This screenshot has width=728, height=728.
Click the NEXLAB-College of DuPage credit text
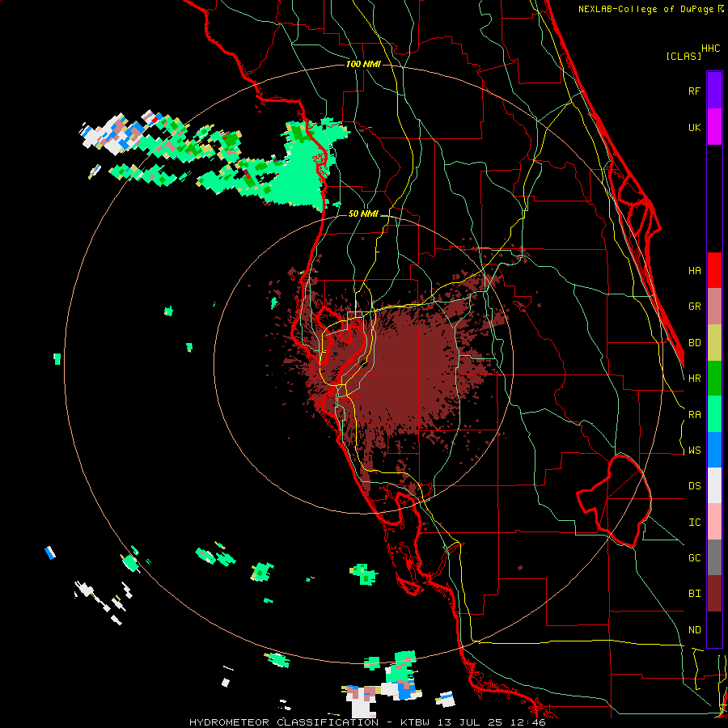[645, 9]
